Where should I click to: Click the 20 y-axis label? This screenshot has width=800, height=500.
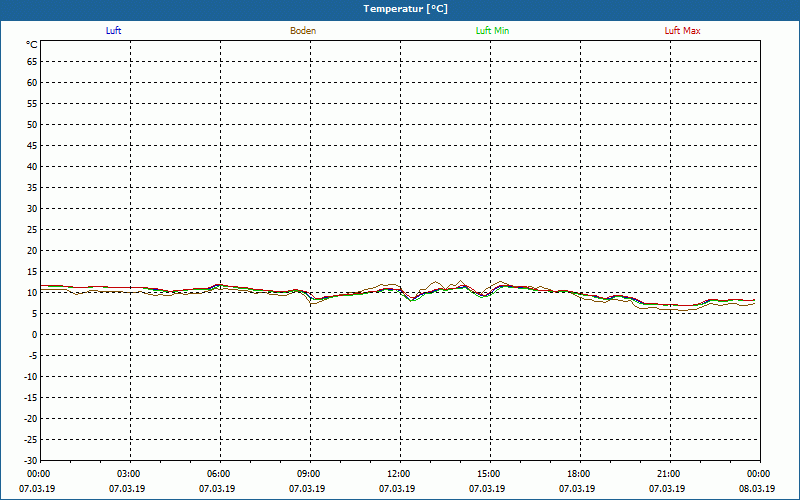click(32, 251)
